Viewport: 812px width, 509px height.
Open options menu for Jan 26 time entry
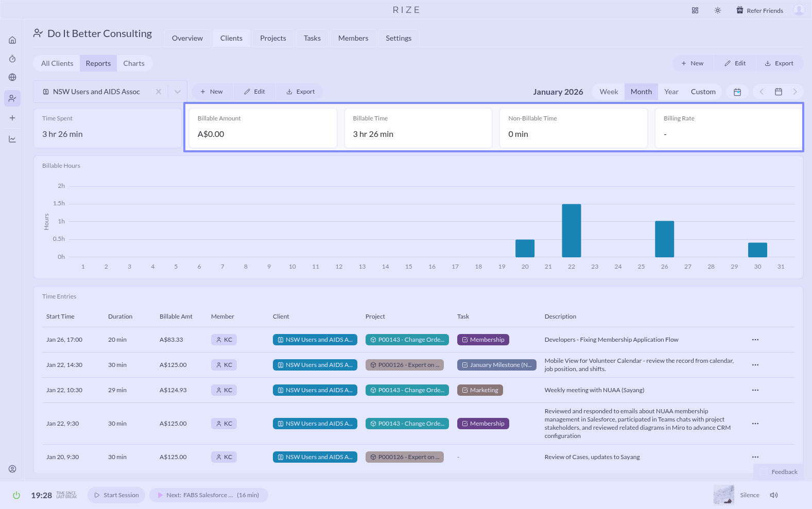click(x=755, y=340)
